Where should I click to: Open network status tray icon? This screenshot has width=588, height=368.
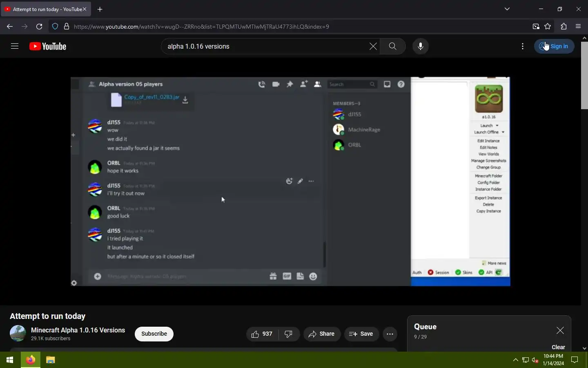coord(526,360)
